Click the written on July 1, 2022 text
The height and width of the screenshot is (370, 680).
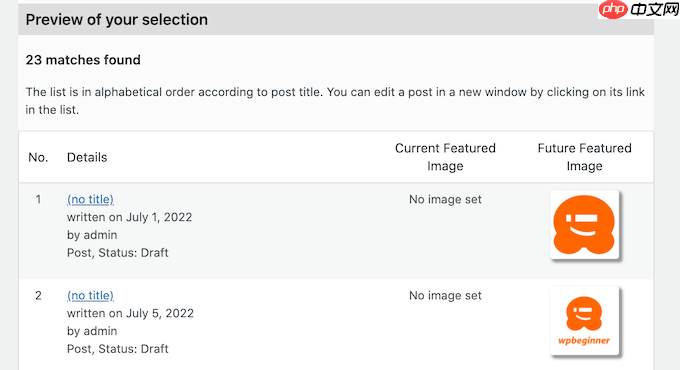pyautogui.click(x=129, y=217)
